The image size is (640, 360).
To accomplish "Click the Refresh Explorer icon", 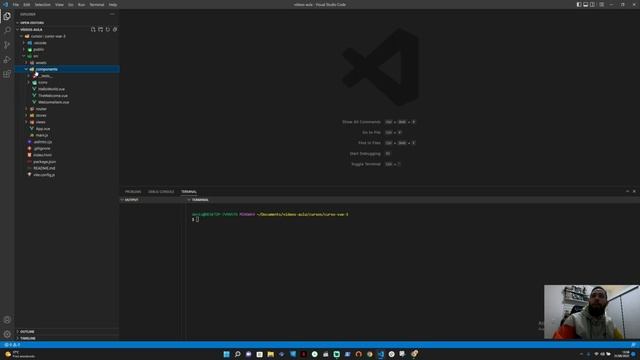I will point(108,29).
